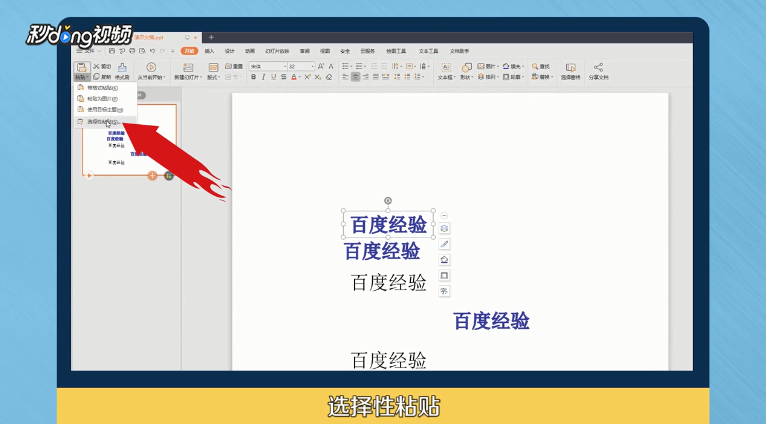Switch to the 设计 Design ribbon tab

tap(230, 51)
